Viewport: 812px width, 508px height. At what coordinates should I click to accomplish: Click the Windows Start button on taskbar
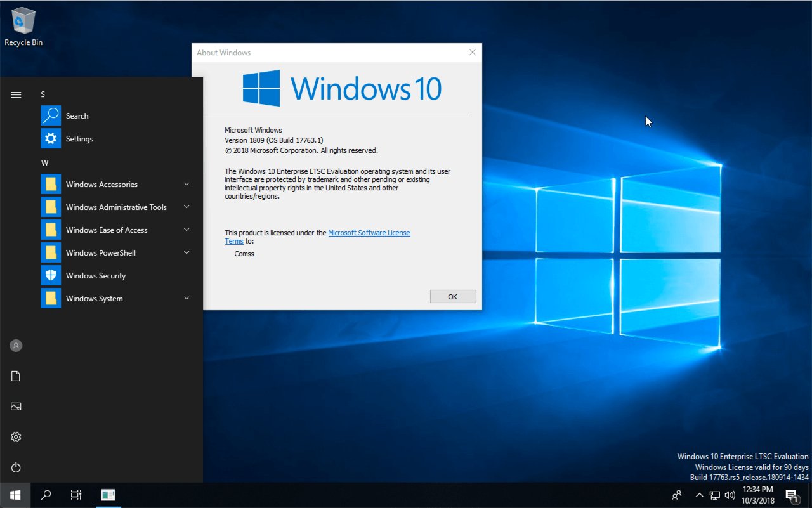15,495
